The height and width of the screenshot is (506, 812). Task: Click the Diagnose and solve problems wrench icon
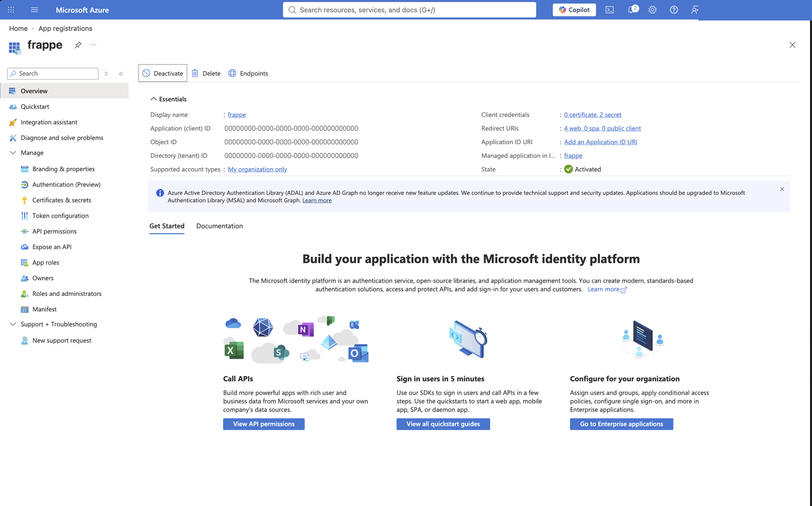point(13,138)
